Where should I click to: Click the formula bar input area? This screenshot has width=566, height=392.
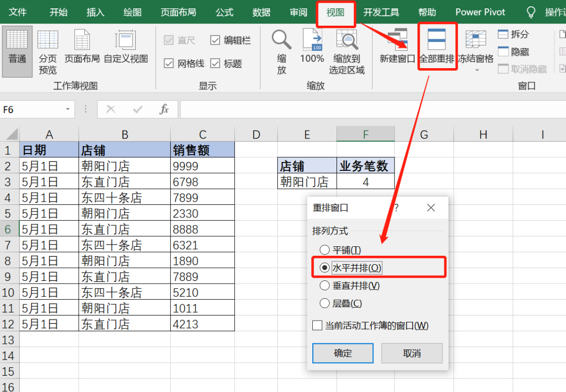click(x=373, y=109)
